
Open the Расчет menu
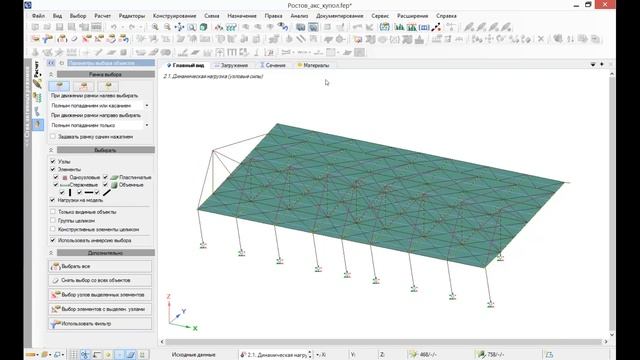(102, 16)
